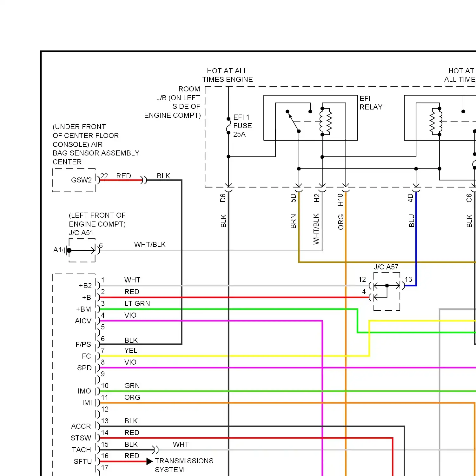The image size is (476, 476).
Task: Click pin "4" on J/C A57
Action: [364, 291]
